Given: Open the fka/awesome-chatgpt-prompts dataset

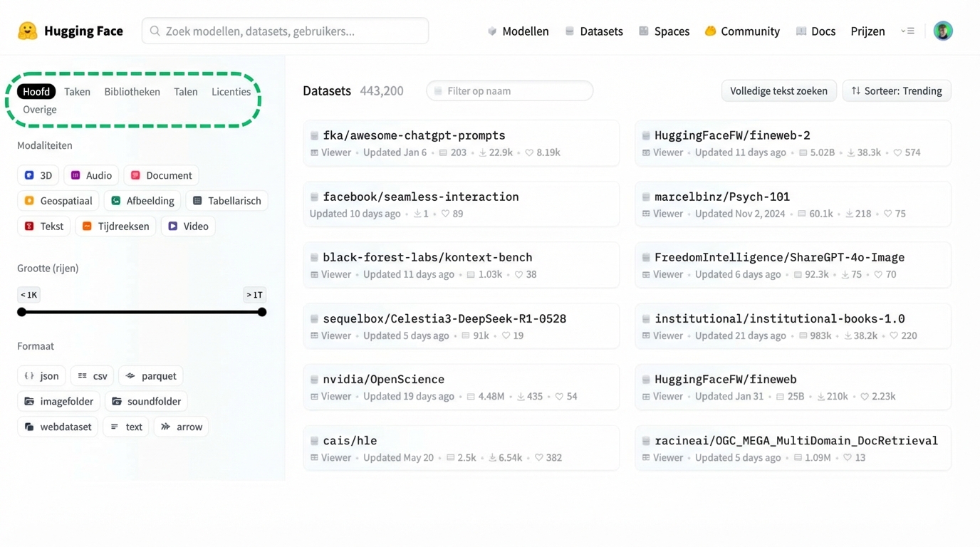Looking at the screenshot, I should point(414,135).
